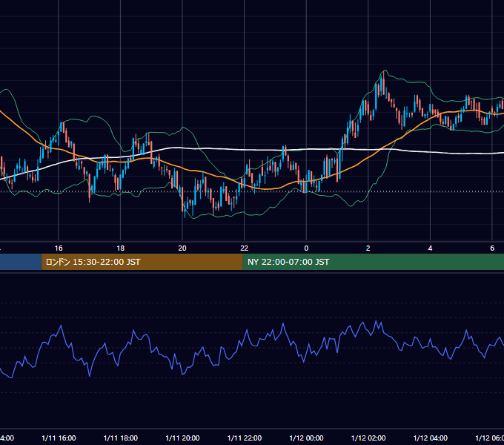Click the hour 6 axis label
The image size is (504, 445).
pos(492,248)
